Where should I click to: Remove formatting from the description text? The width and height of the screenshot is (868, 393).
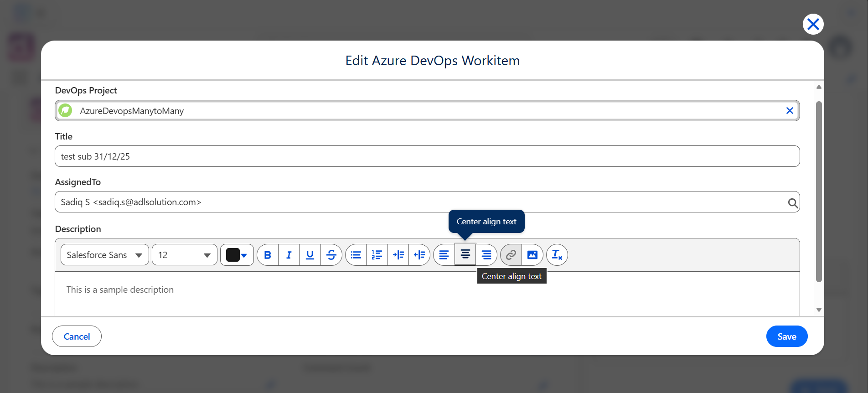(557, 255)
